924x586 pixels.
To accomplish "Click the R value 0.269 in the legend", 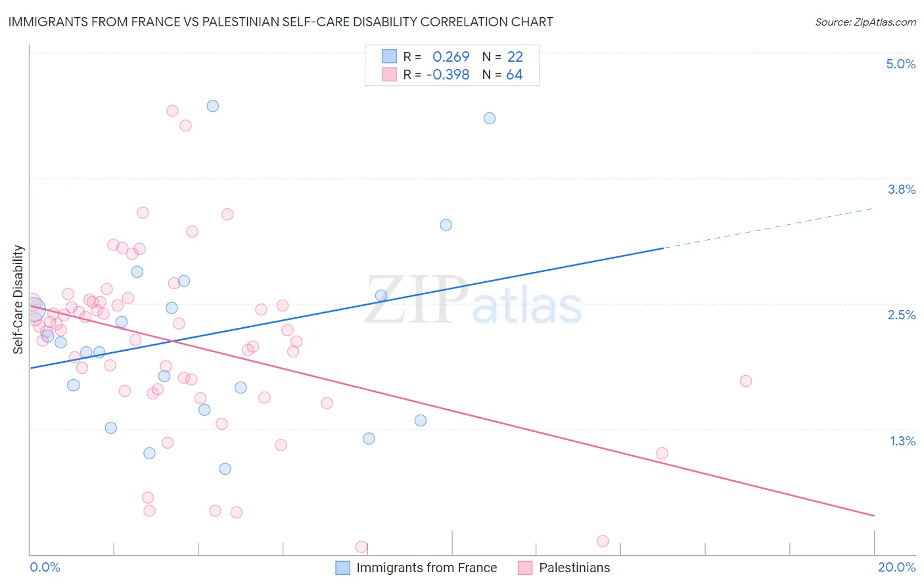I will click(x=451, y=56).
